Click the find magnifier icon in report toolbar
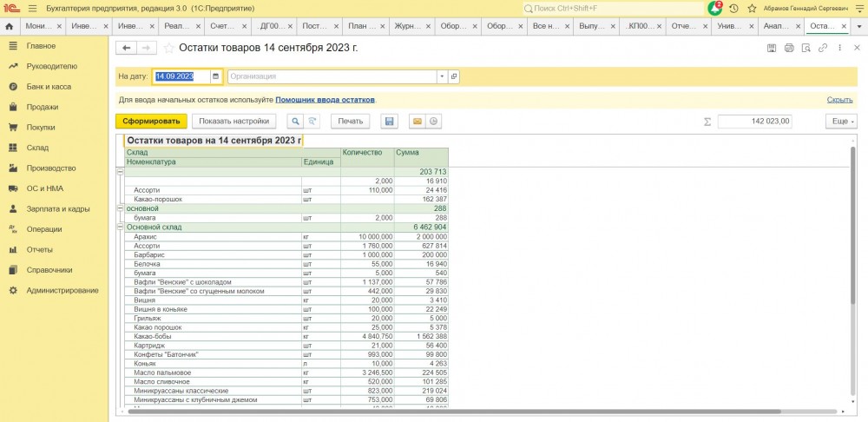Screen dimensions: 868x422 click(x=296, y=122)
